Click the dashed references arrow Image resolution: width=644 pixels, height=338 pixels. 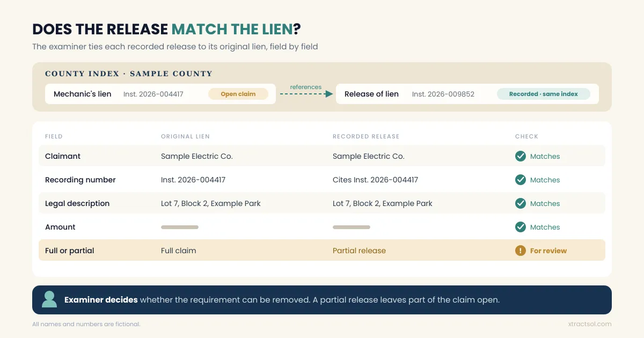[306, 94]
